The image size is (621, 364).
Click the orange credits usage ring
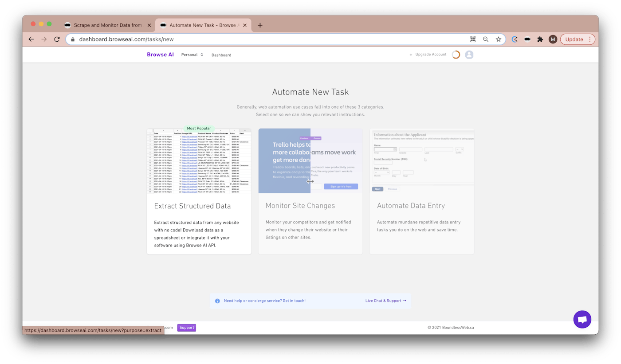pos(456,55)
